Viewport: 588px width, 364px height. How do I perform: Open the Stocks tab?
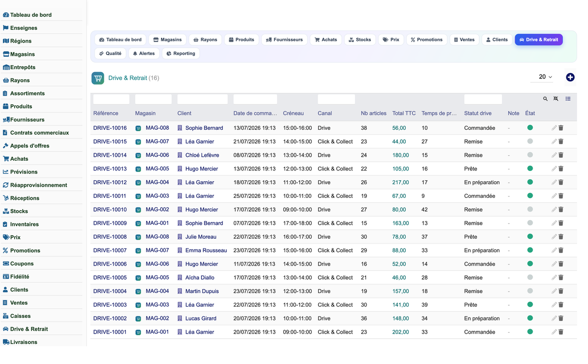(x=360, y=40)
